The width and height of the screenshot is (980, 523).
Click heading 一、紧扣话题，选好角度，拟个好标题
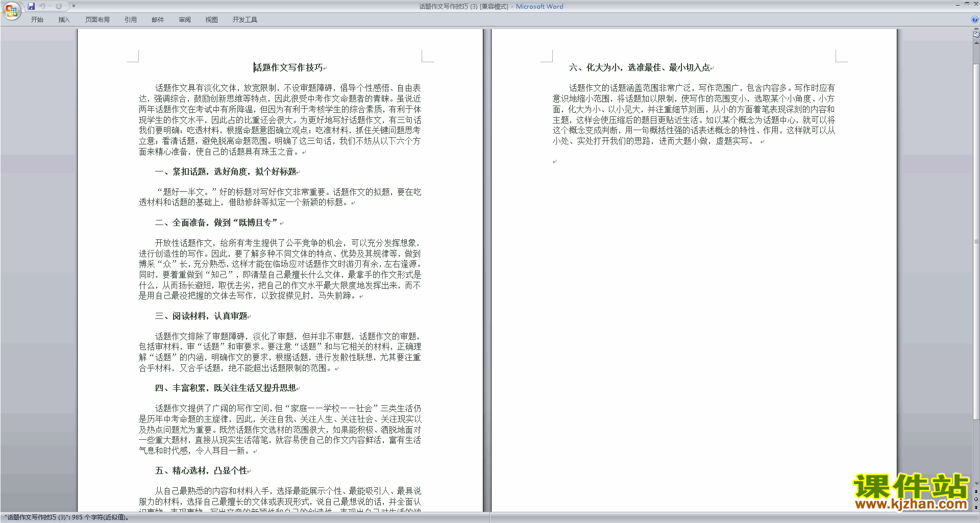(x=226, y=171)
